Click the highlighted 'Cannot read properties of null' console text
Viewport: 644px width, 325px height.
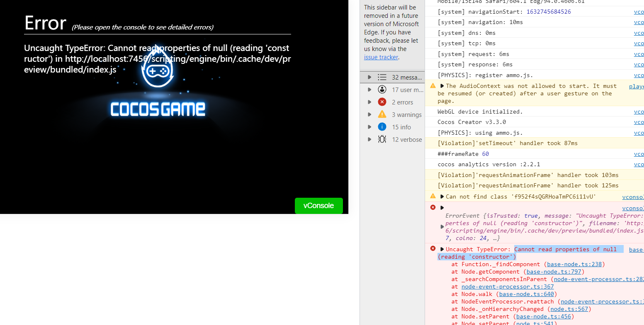click(x=566, y=249)
